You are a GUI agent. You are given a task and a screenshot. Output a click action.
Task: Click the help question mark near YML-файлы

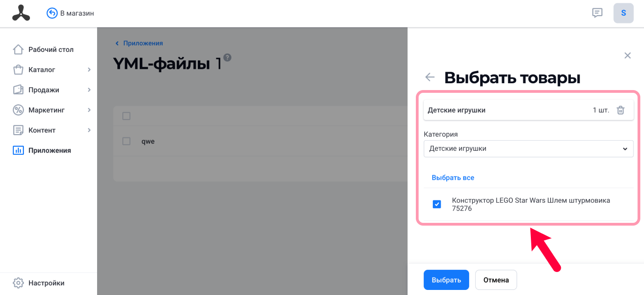pyautogui.click(x=227, y=58)
